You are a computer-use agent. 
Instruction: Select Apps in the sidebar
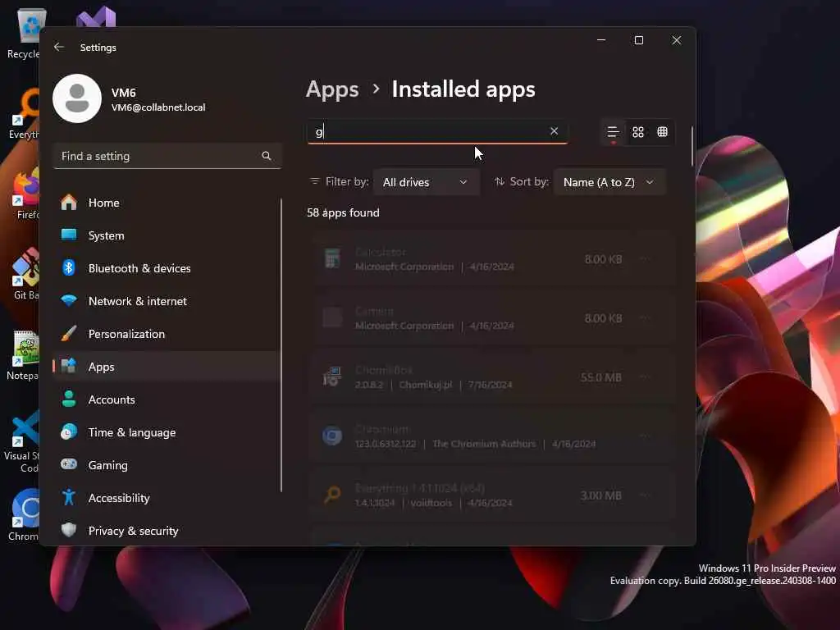pyautogui.click(x=166, y=367)
